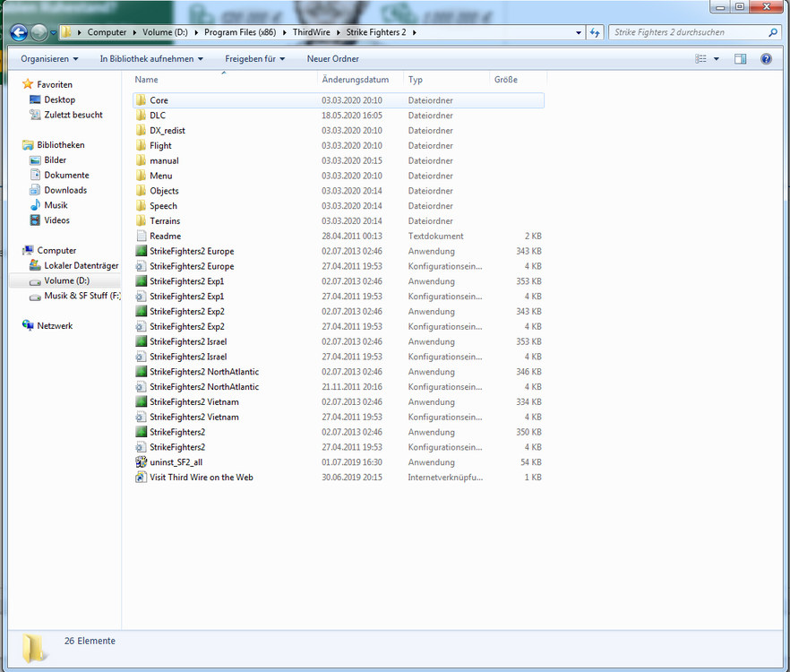Sort by Größe column header
The height and width of the screenshot is (672, 790).
tap(518, 80)
